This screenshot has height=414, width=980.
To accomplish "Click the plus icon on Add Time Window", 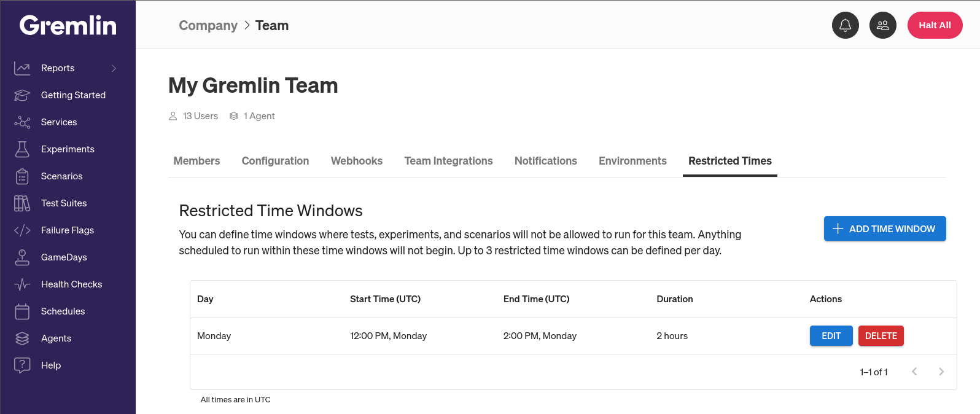I will [x=838, y=228].
